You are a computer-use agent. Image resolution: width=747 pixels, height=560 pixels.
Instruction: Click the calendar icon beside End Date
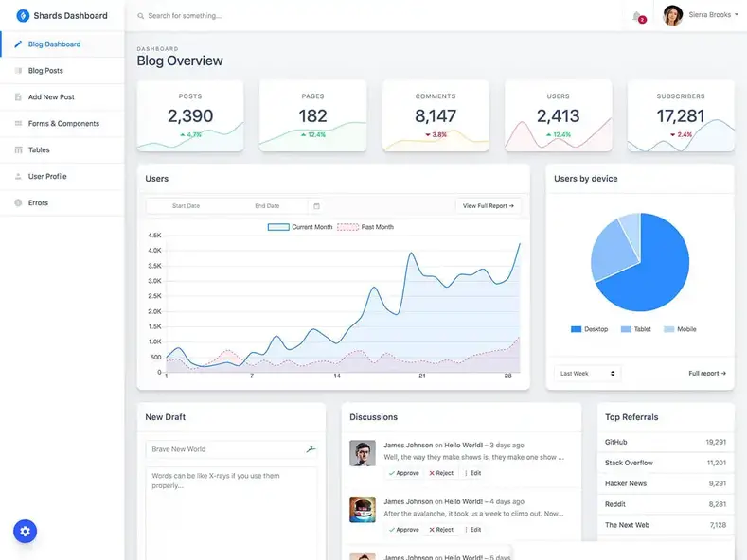tap(316, 205)
